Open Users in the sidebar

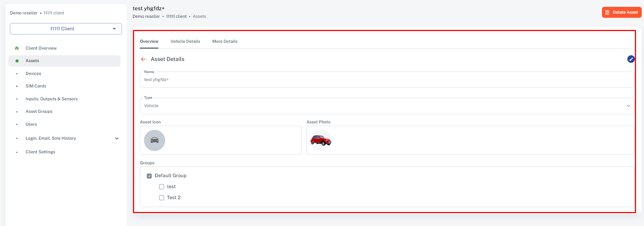pos(31,124)
